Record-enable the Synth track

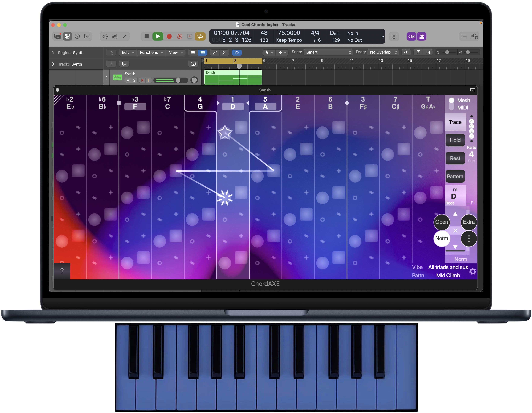(142, 80)
